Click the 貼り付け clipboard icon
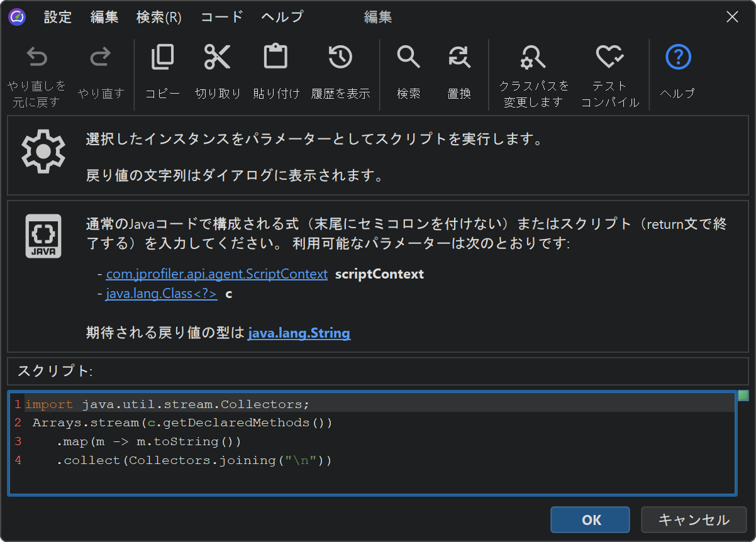 click(275, 58)
